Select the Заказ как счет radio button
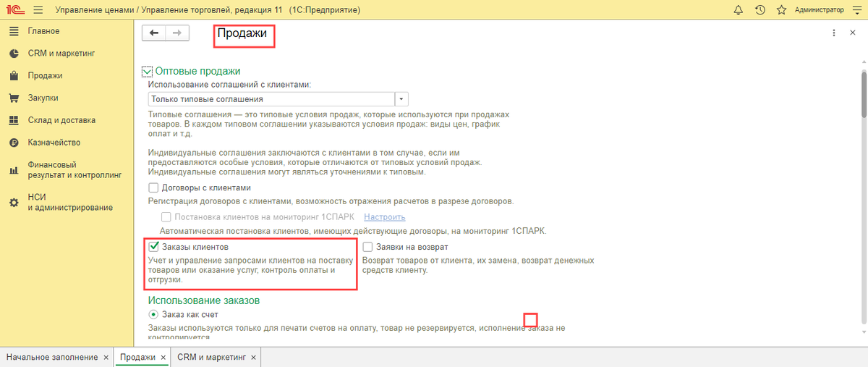This screenshot has height=367, width=868. [153, 314]
